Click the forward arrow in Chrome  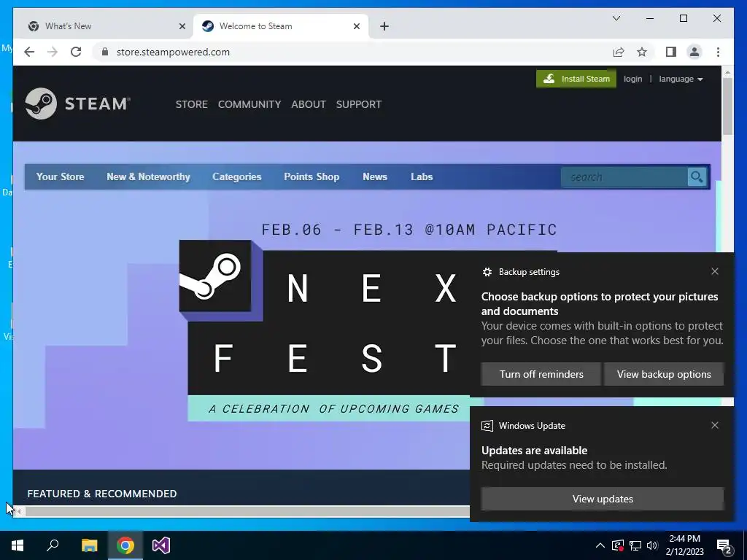(x=53, y=52)
